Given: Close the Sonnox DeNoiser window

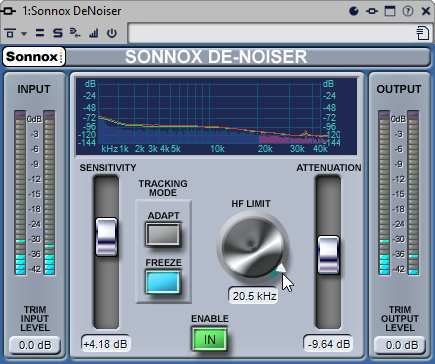Looking at the screenshot, I should (426, 11).
